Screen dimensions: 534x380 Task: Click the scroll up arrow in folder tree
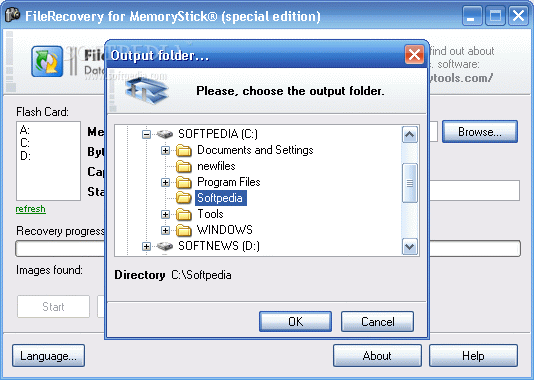point(409,134)
